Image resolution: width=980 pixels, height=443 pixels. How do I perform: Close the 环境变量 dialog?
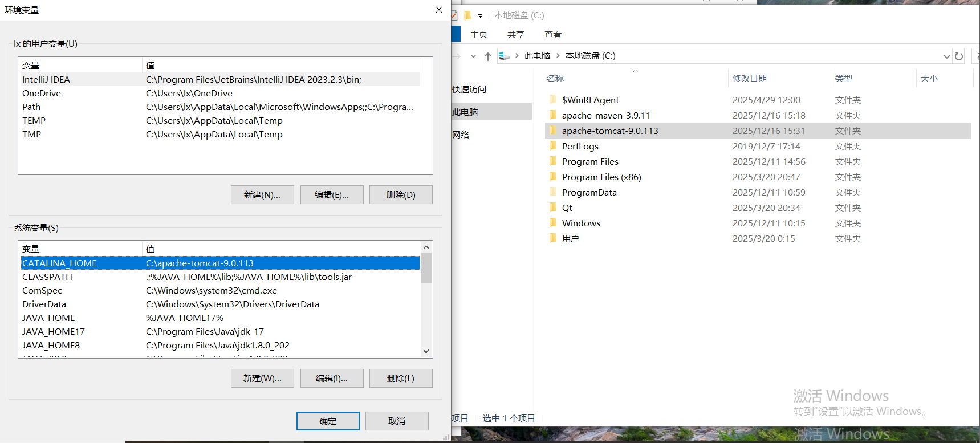(439, 10)
